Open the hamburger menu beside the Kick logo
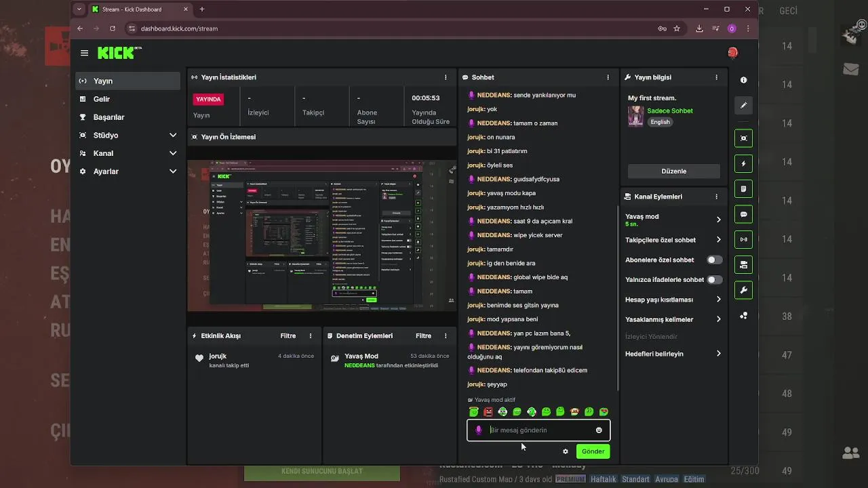The height and width of the screenshot is (488, 868). (84, 53)
